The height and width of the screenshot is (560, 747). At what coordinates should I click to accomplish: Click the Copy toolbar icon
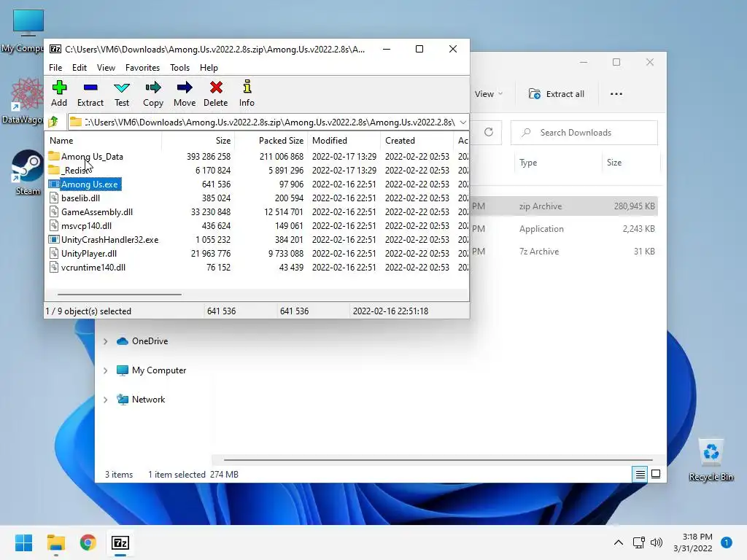click(153, 93)
